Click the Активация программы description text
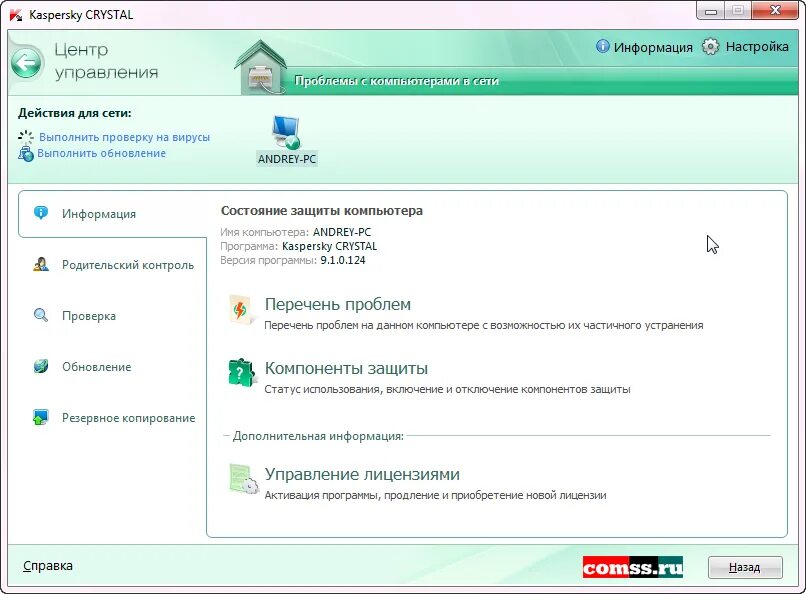 [x=435, y=495]
